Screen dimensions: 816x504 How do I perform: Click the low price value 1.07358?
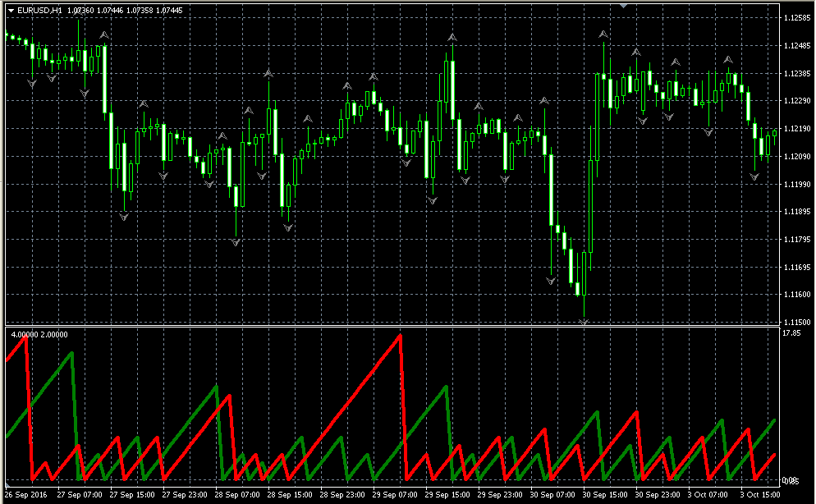(x=140, y=11)
